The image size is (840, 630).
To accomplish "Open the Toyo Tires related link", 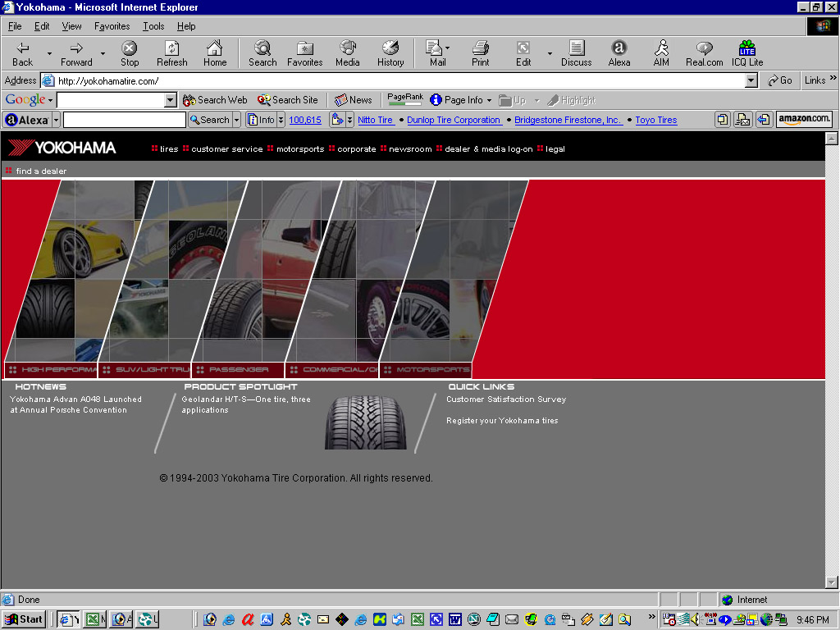I will coord(655,120).
